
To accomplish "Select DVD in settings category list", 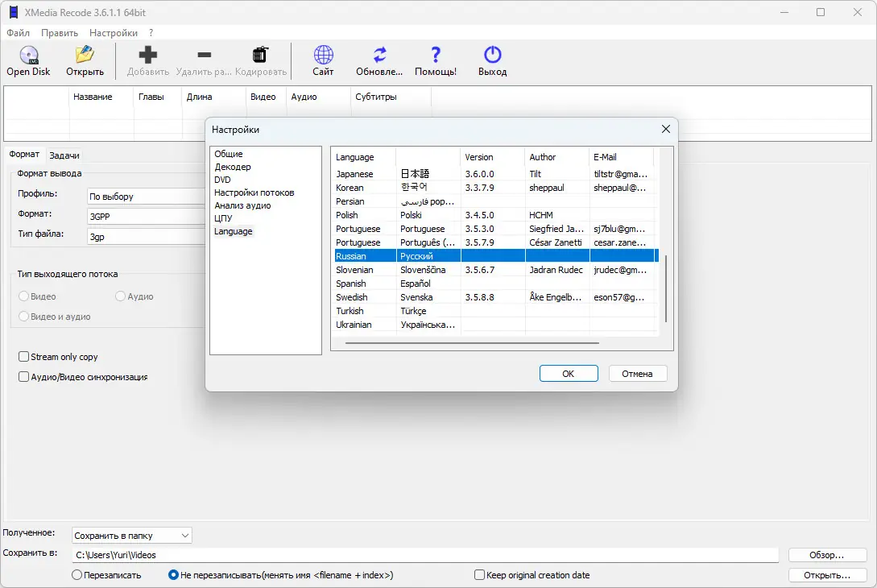I will 222,180.
